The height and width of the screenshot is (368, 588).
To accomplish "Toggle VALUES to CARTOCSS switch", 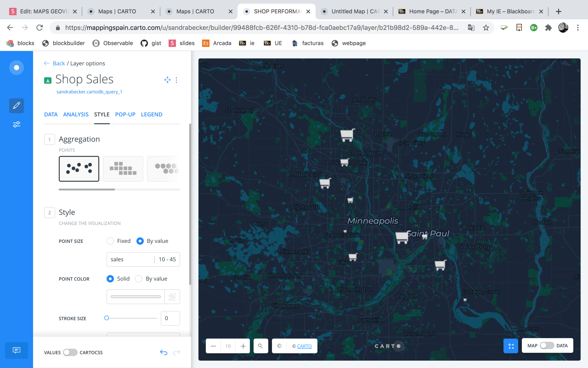I will [70, 352].
